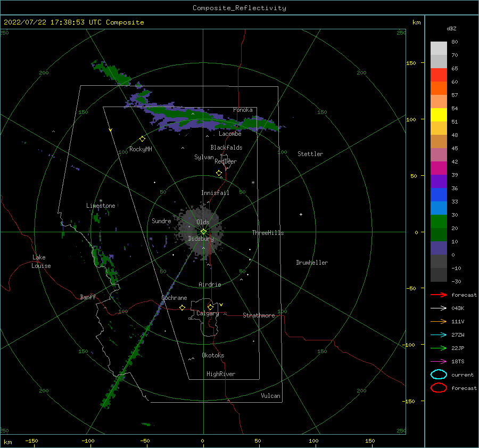This screenshot has width=479, height=448.
Task: Click the Calgary city label
Action: tap(208, 313)
